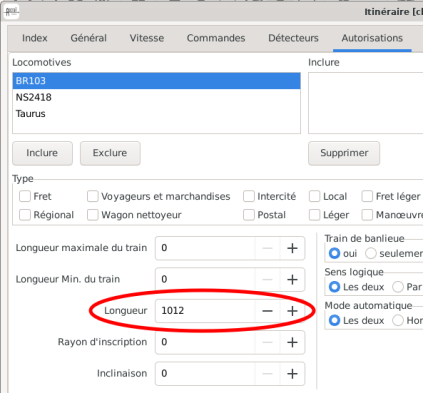Viewport: 423px width, 393px height.
Task: Select 'oui' for Train de banlieue
Action: pyautogui.click(x=334, y=254)
